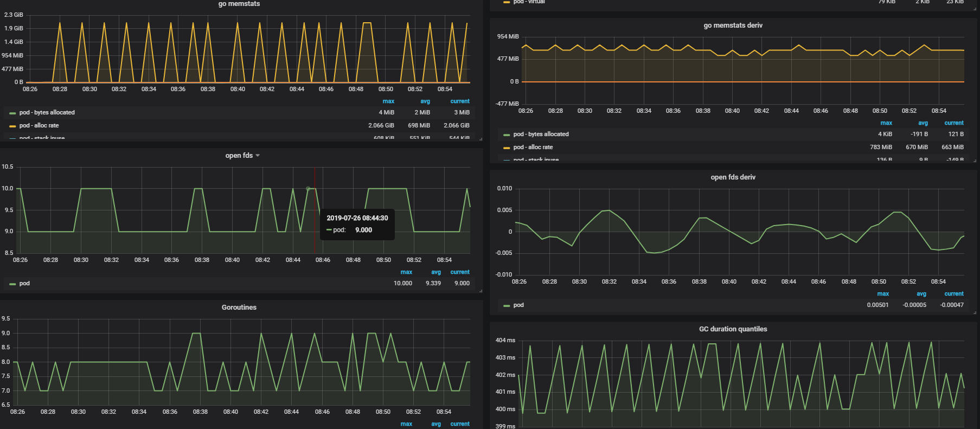
Task: Click green pod swatch in open fds legend
Action: [x=12, y=284]
